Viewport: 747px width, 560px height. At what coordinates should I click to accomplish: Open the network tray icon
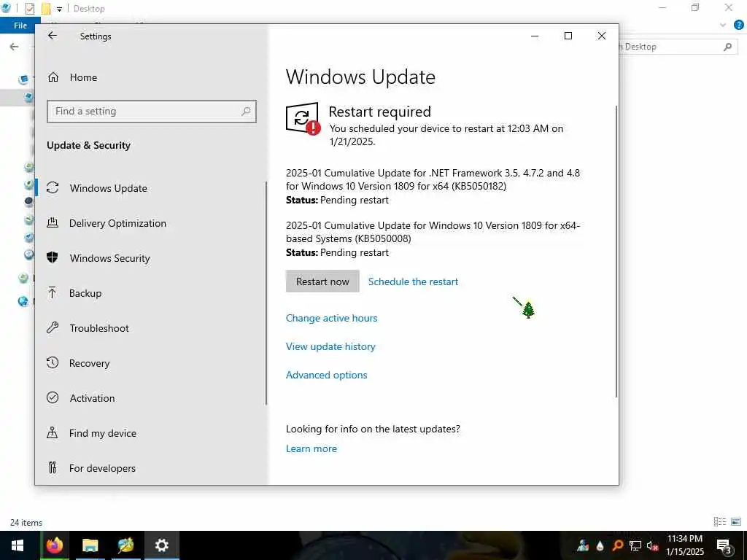(635, 545)
